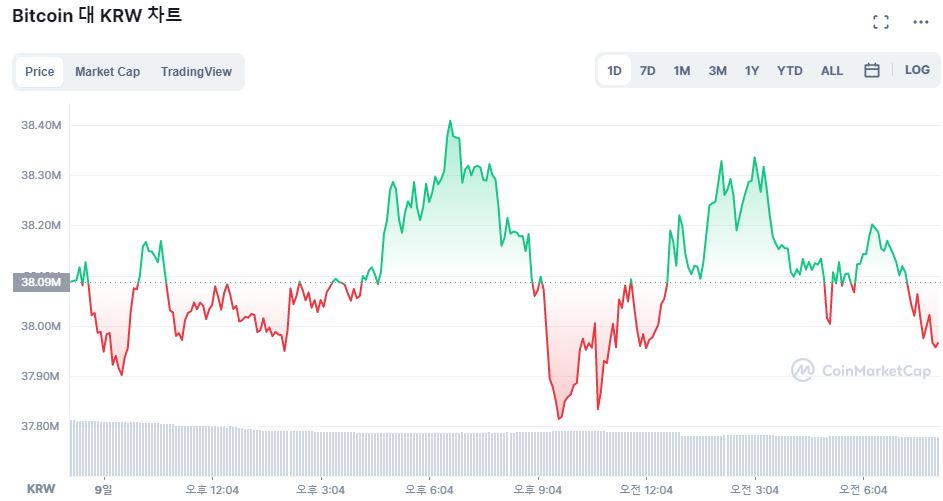Image resolution: width=943 pixels, height=501 pixels.
Task: Open the TradingView chart tab
Action: point(196,72)
